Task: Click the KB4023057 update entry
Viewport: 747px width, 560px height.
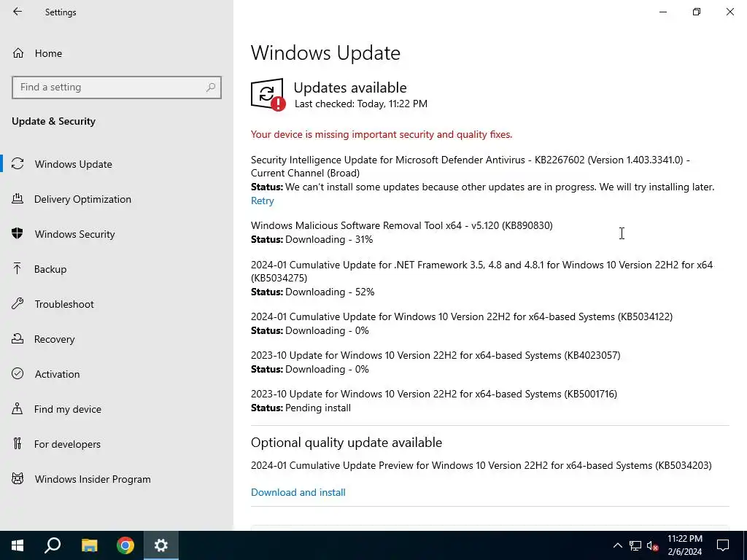Action: (436, 355)
